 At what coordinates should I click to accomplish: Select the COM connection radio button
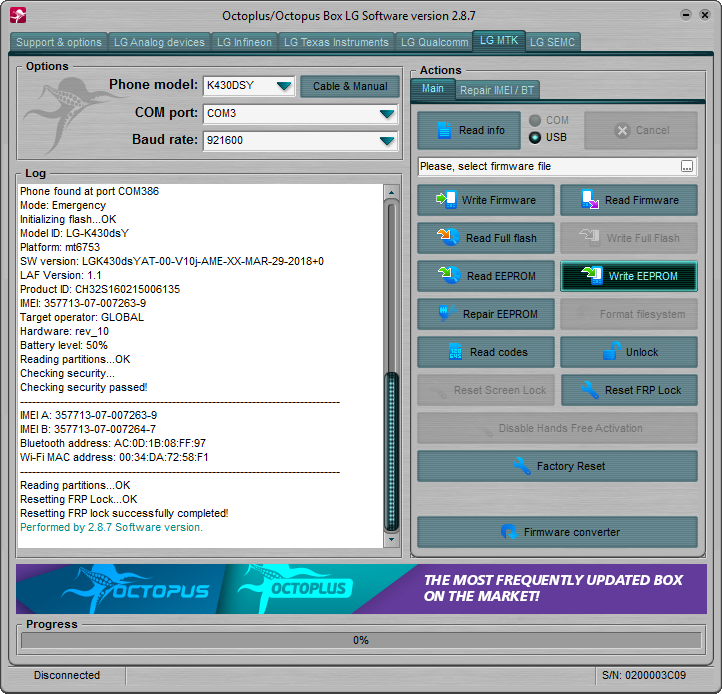535,121
